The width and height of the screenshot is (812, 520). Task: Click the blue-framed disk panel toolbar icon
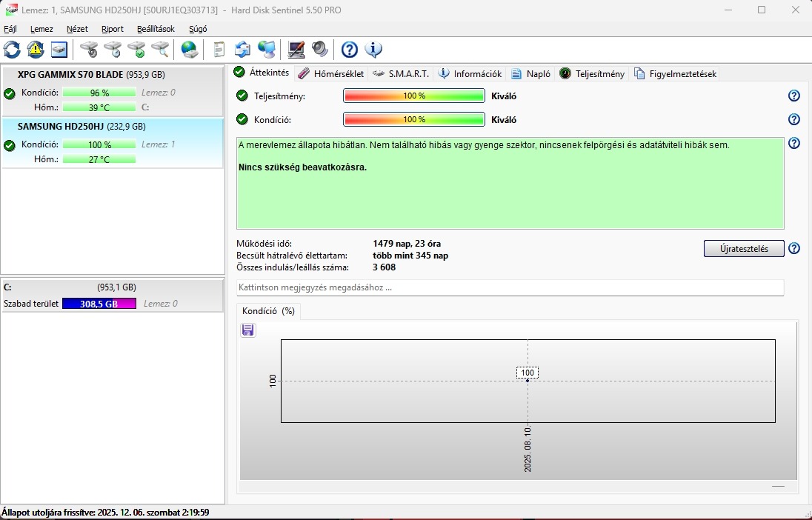(59, 49)
